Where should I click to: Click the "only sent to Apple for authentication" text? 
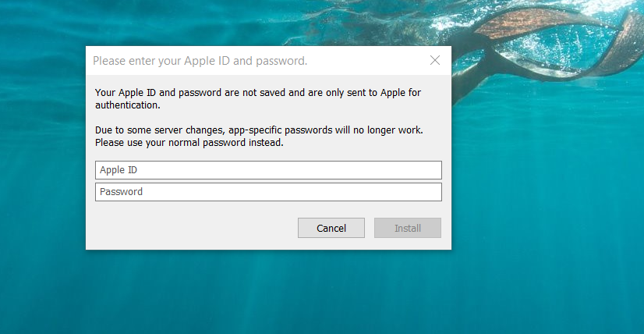(x=258, y=99)
